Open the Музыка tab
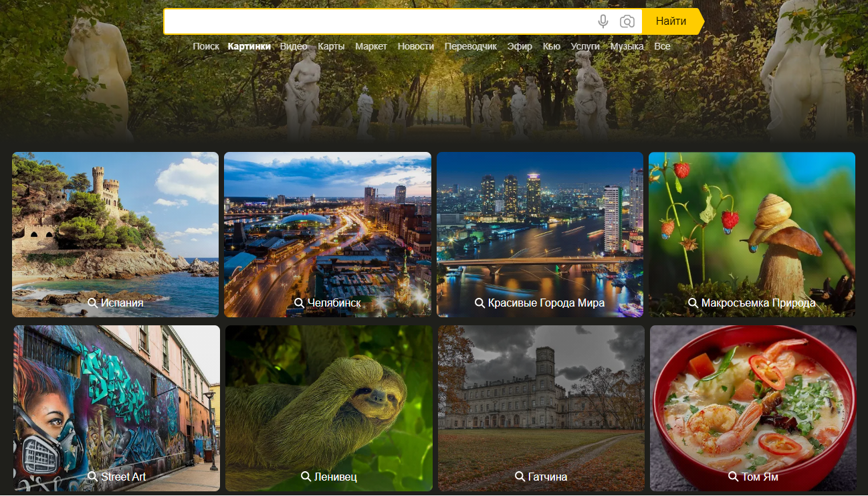The image size is (868, 496). click(x=627, y=46)
